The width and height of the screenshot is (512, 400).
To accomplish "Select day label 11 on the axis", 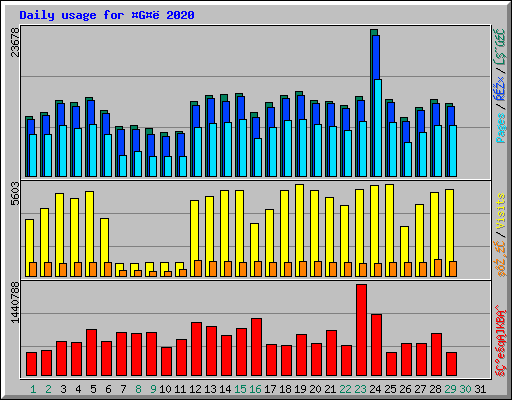I will coord(180,389).
